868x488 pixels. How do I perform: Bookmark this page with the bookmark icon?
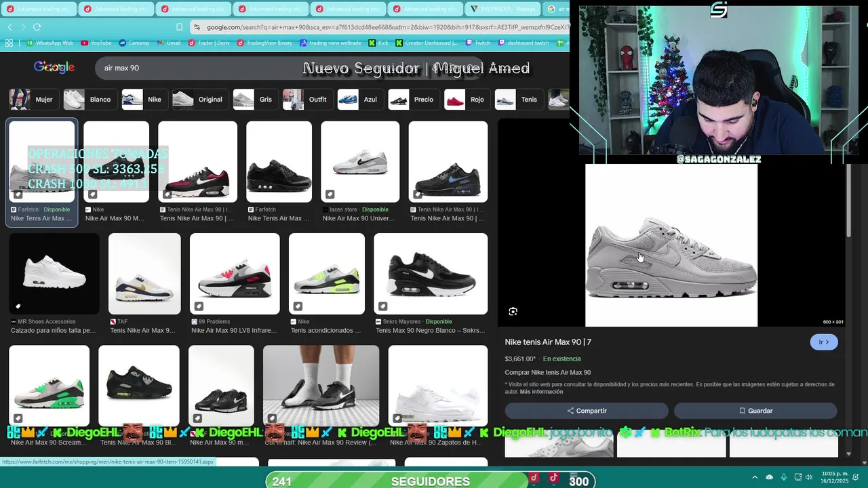(179, 27)
